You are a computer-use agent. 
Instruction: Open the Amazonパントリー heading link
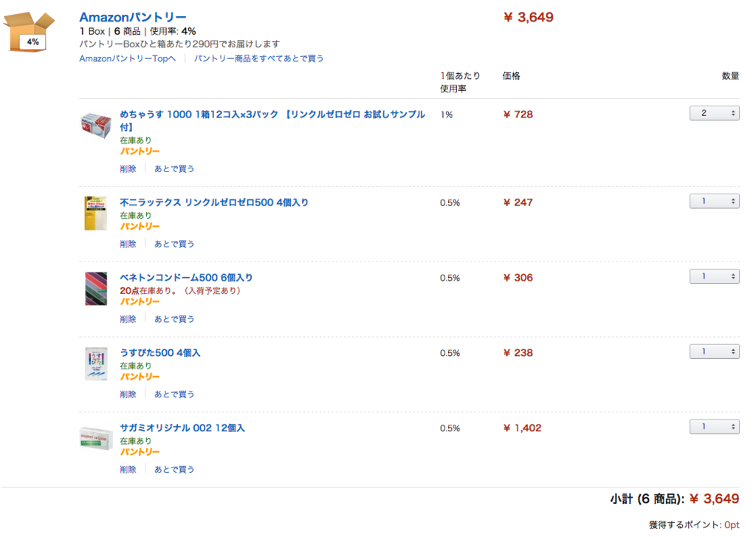click(133, 17)
